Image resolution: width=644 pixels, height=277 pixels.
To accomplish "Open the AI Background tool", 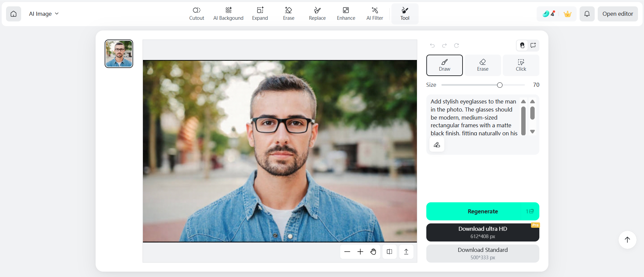I will coord(228,14).
